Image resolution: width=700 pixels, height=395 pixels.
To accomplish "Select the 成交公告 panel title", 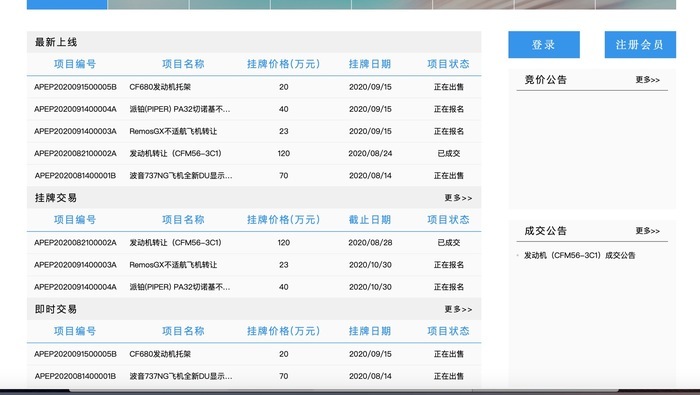I will 546,231.
